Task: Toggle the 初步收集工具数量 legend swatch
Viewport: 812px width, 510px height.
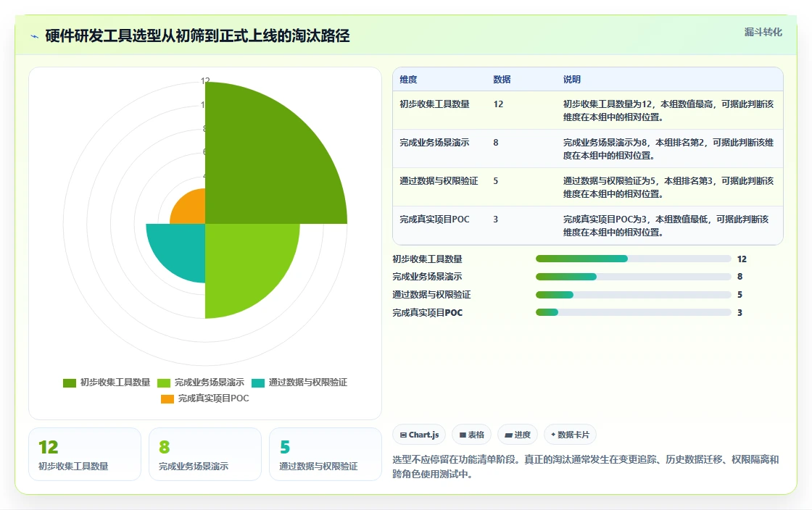Action: (70, 382)
